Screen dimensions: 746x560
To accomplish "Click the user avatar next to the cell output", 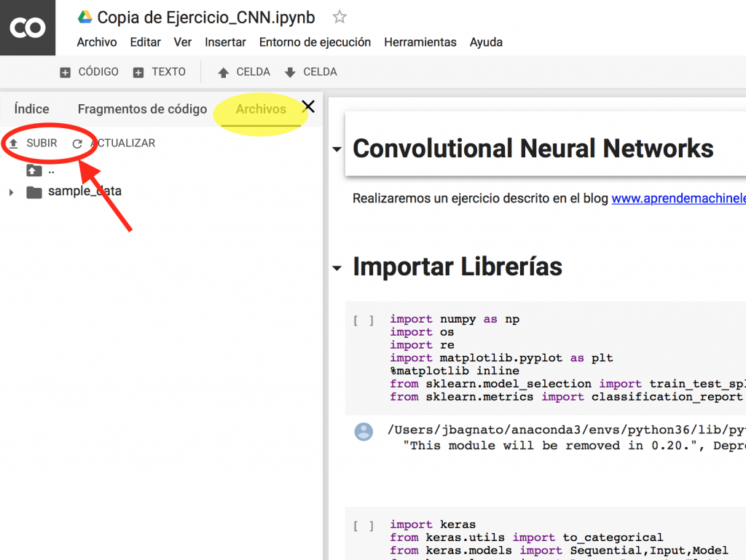I will (364, 431).
